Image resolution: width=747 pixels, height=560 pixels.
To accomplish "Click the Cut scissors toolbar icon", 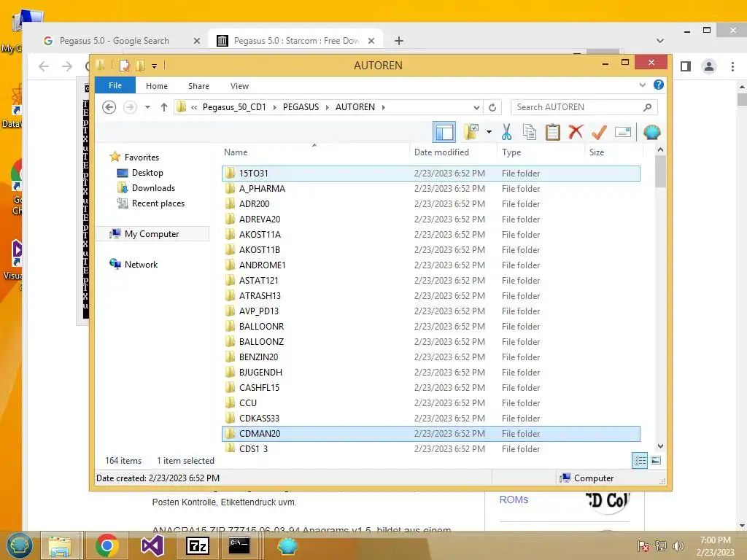I will point(506,132).
